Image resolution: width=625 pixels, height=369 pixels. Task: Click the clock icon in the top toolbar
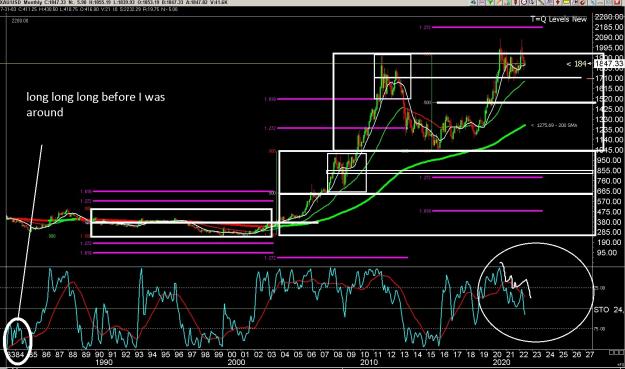[x=524, y=2]
